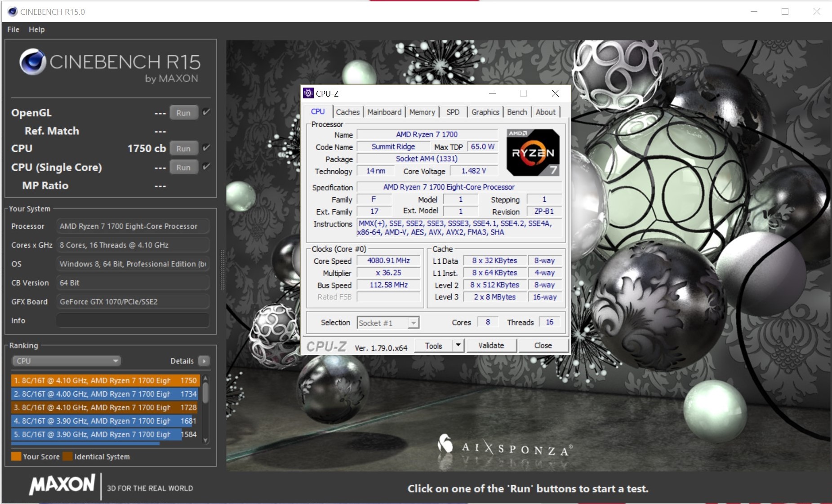Click the MAXON logo at bottom left

(62, 485)
